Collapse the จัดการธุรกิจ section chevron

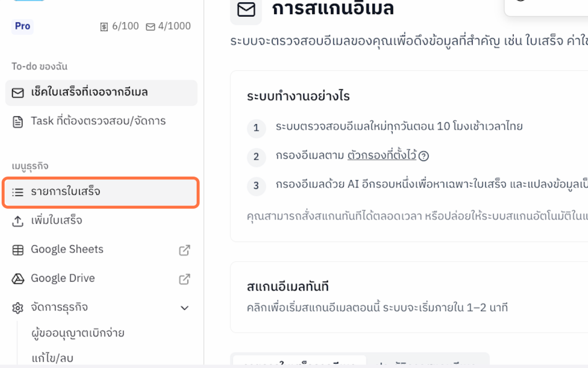184,308
